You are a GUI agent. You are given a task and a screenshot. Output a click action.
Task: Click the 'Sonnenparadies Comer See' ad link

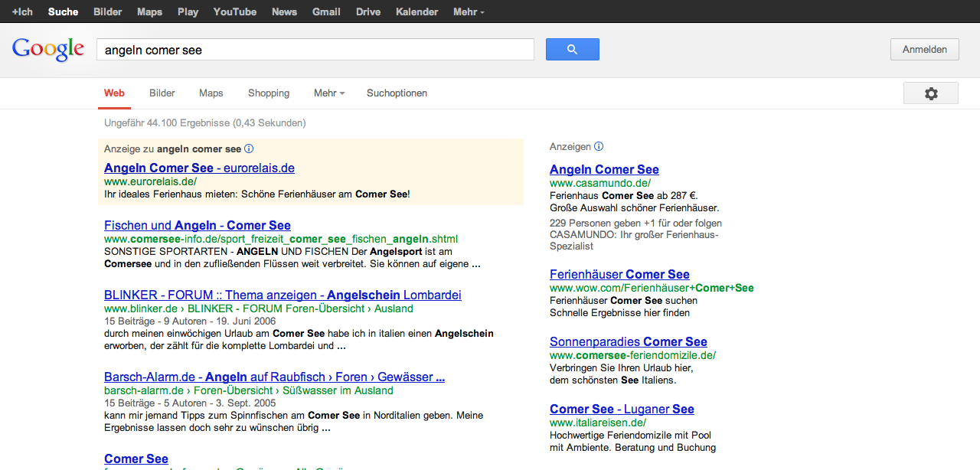(x=628, y=341)
